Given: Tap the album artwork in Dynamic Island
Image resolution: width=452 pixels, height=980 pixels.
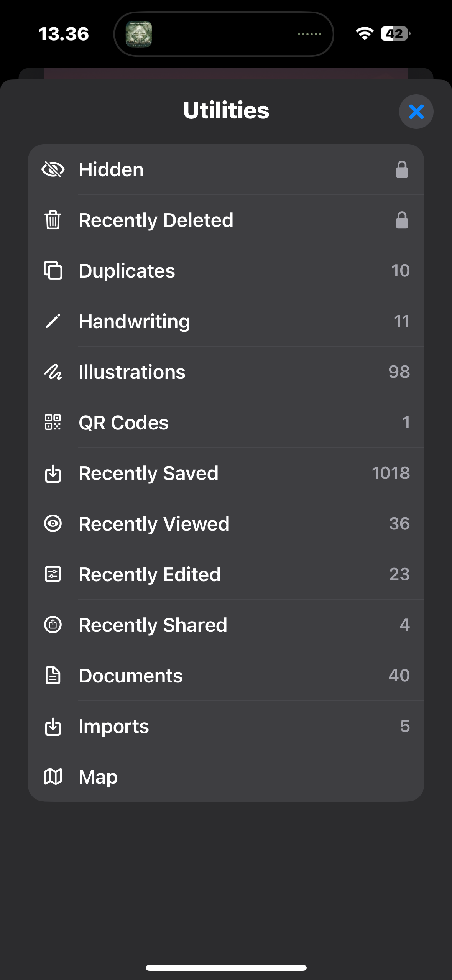Looking at the screenshot, I should pos(139,34).
